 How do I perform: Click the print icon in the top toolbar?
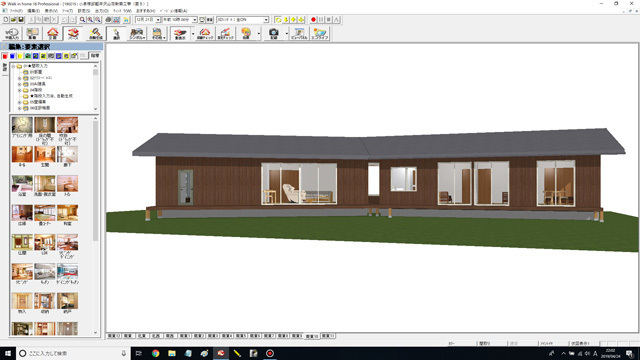coord(108,20)
